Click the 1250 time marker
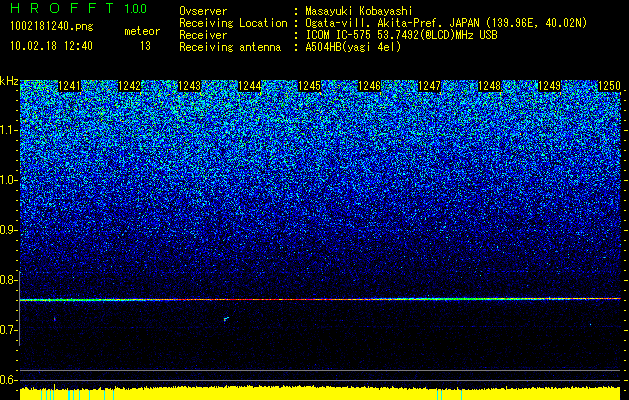The height and width of the screenshot is (400, 629). 609,86
